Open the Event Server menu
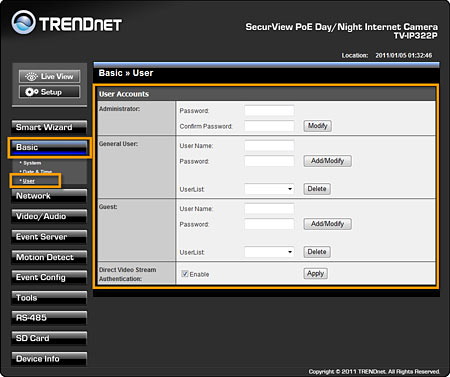 click(x=49, y=237)
